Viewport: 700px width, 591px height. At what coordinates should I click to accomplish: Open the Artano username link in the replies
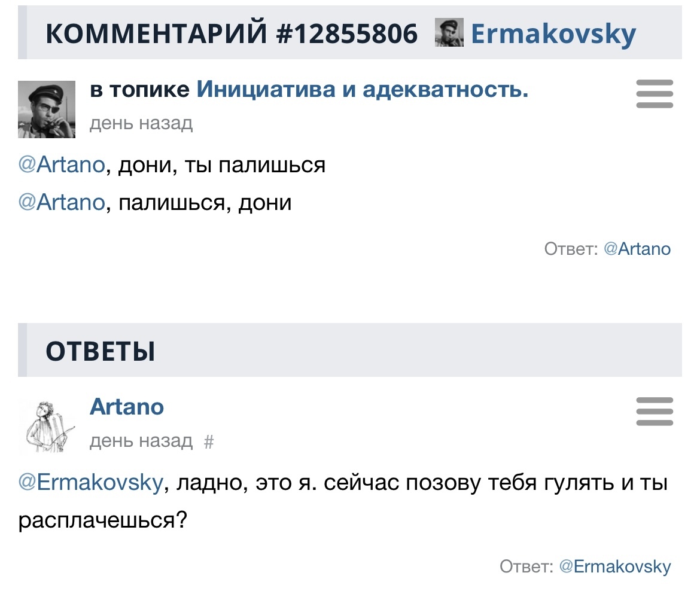coord(127,407)
